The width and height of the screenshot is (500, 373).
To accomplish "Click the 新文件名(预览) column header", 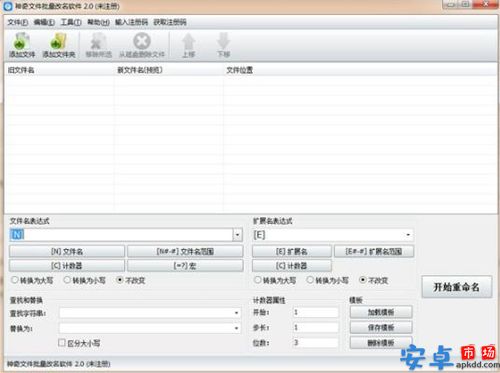I will click(x=140, y=70).
